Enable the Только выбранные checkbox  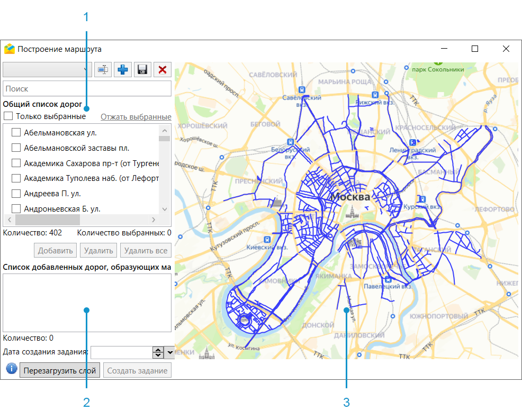click(8, 116)
